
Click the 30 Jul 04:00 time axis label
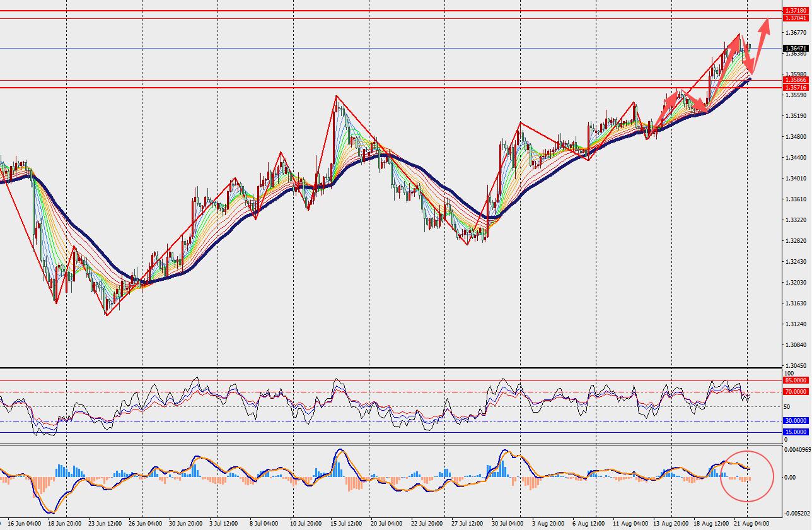point(506,523)
